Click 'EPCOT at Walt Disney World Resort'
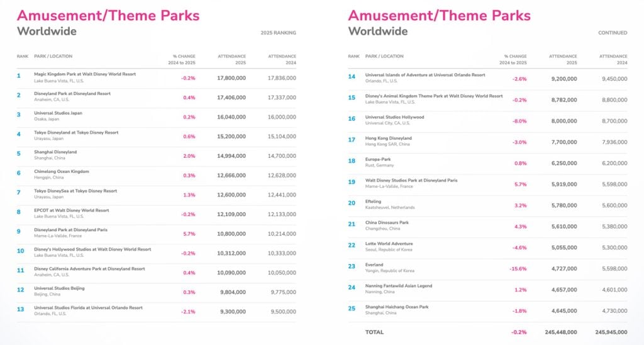 coord(72,211)
